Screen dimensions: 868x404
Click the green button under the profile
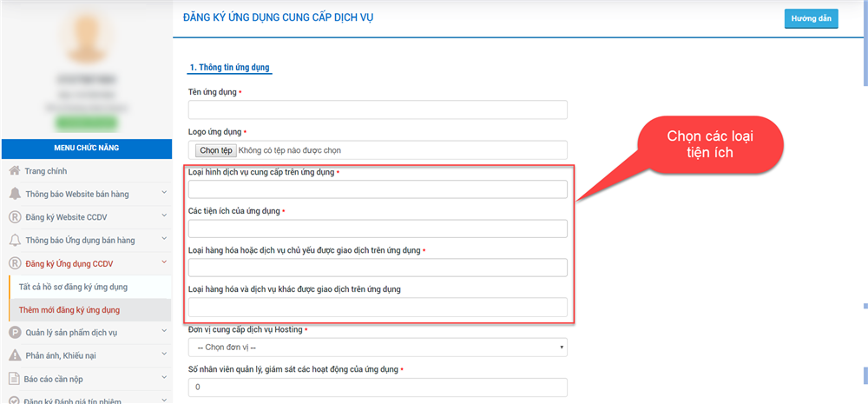86,123
